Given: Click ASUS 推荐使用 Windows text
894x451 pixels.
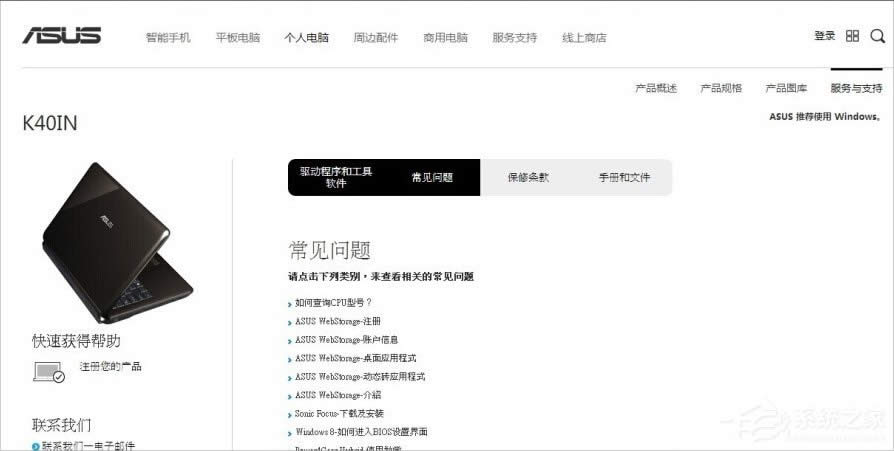Looking at the screenshot, I should tap(825, 116).
